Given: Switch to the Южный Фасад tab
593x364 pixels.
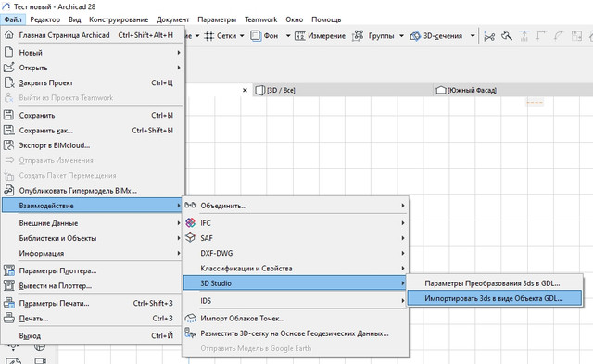Looking at the screenshot, I should pos(512,91).
